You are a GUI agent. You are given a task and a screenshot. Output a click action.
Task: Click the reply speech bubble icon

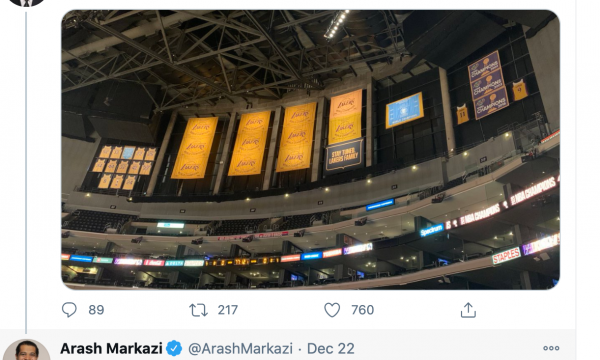69,310
